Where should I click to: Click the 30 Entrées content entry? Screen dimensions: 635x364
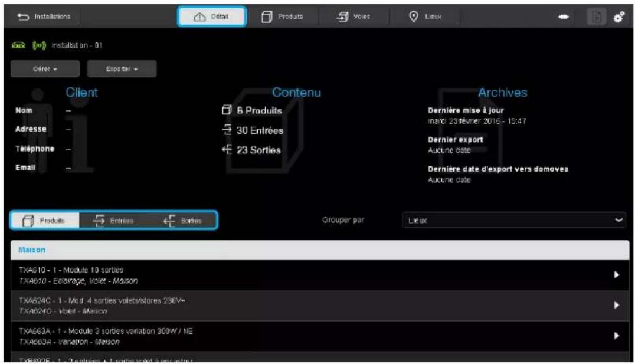(x=253, y=130)
